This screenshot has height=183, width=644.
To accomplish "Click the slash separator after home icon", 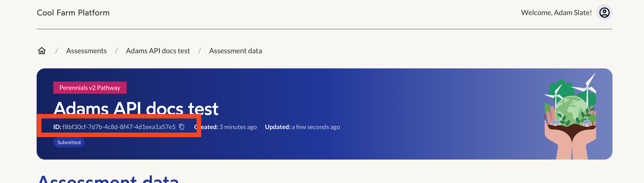I will click(57, 51).
